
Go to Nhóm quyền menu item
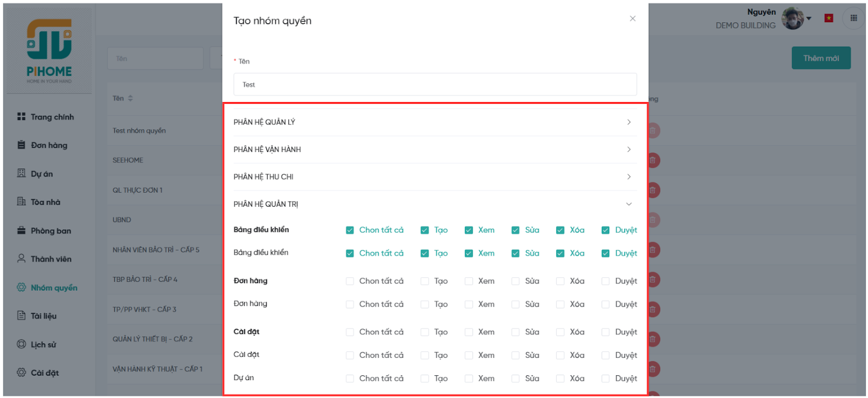point(54,288)
